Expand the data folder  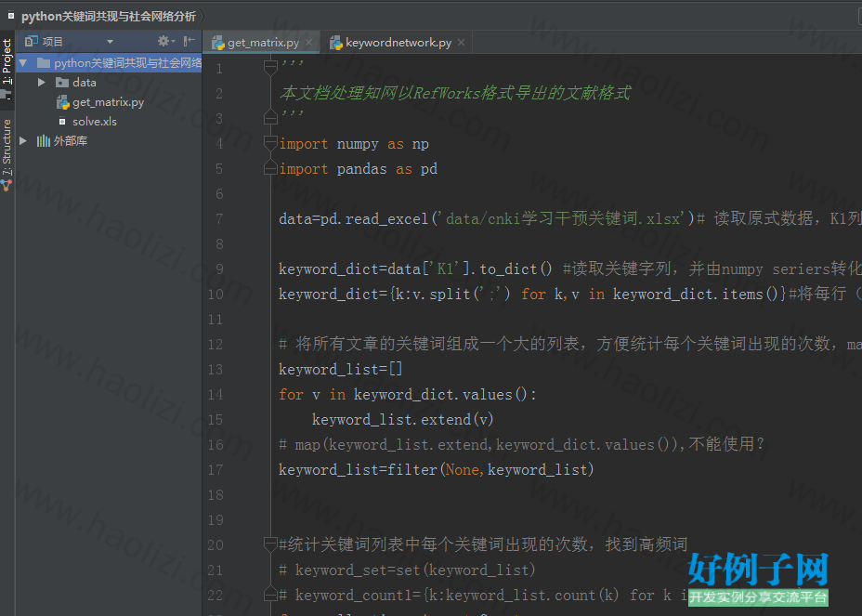[41, 83]
